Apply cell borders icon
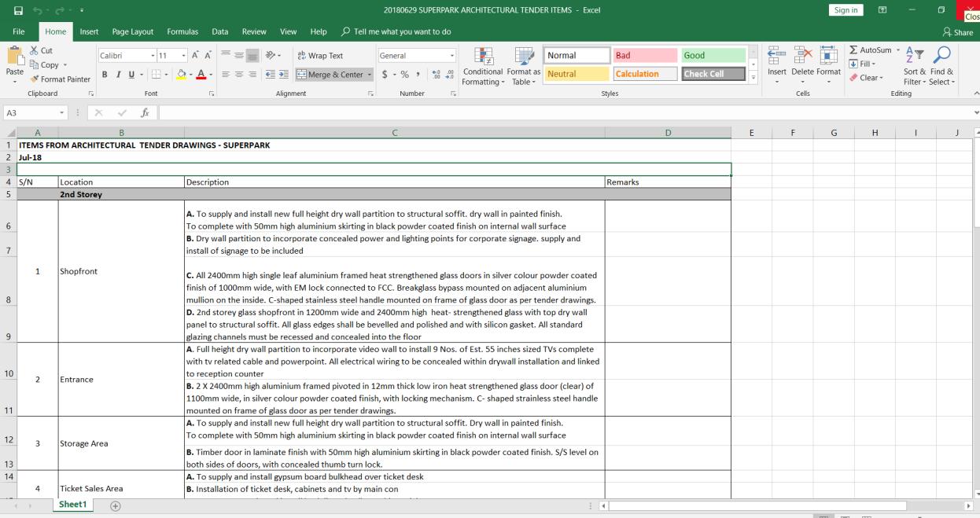 point(157,75)
